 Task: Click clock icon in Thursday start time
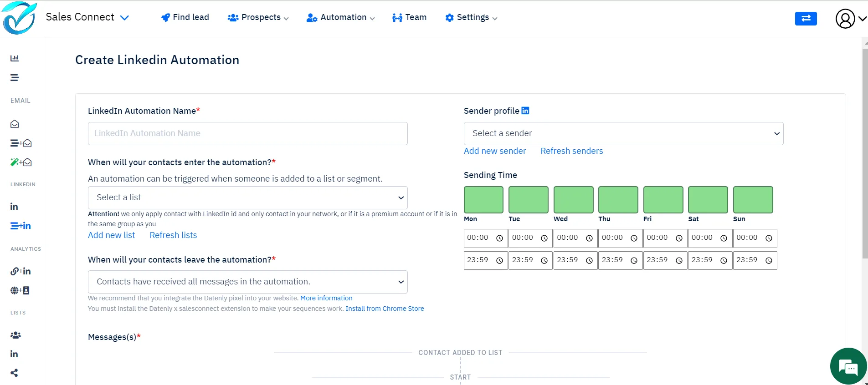click(634, 238)
